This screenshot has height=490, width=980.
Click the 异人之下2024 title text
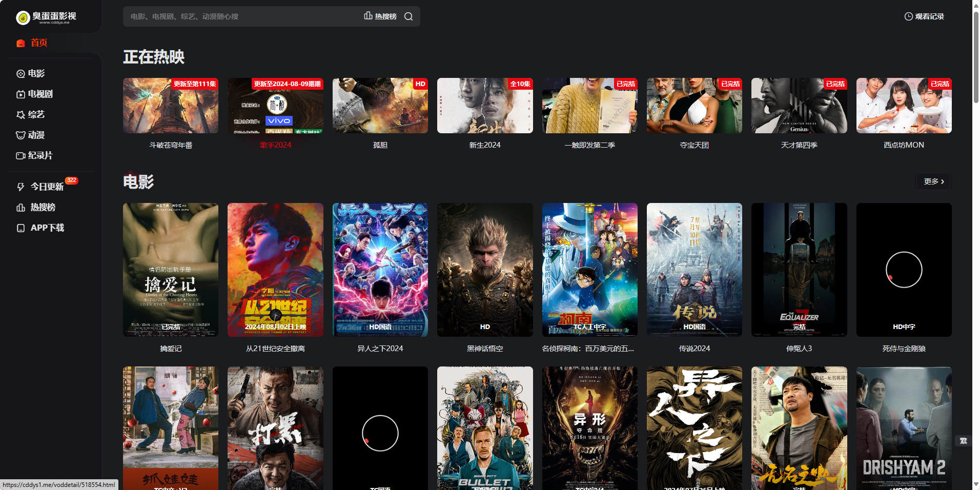[x=380, y=349]
